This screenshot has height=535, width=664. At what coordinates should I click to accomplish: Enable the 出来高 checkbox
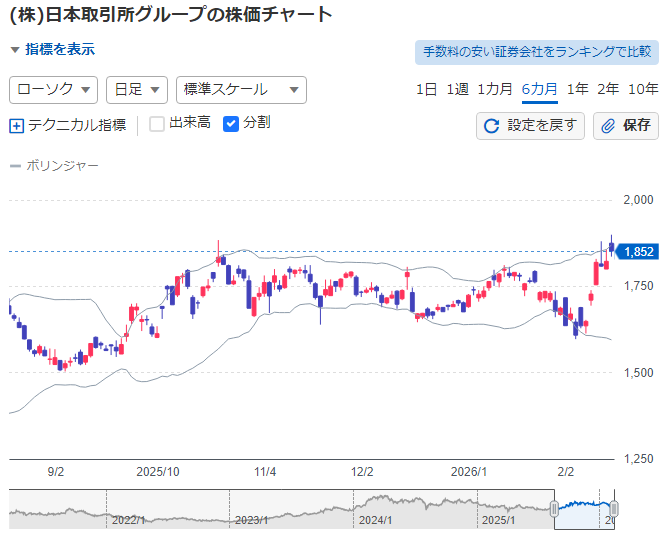pyautogui.click(x=157, y=124)
